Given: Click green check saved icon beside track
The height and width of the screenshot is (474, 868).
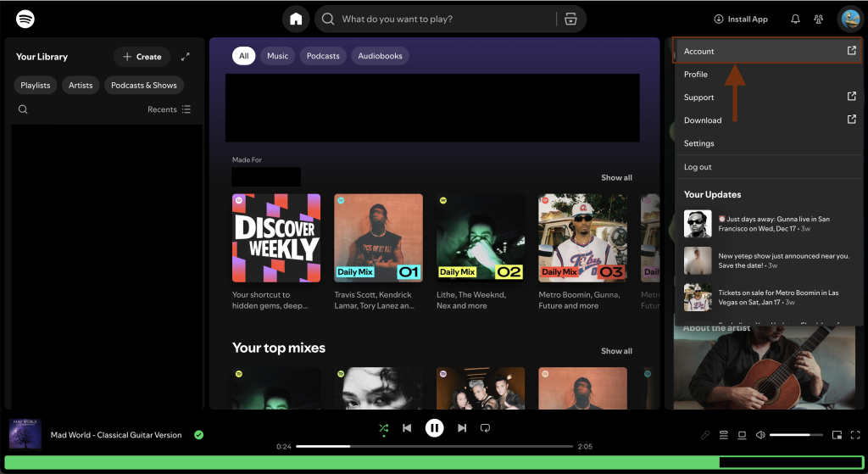Looking at the screenshot, I should (x=198, y=435).
